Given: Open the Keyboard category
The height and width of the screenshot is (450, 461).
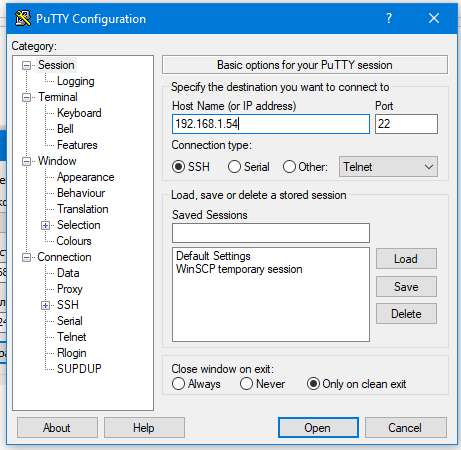Looking at the screenshot, I should pos(79,113).
